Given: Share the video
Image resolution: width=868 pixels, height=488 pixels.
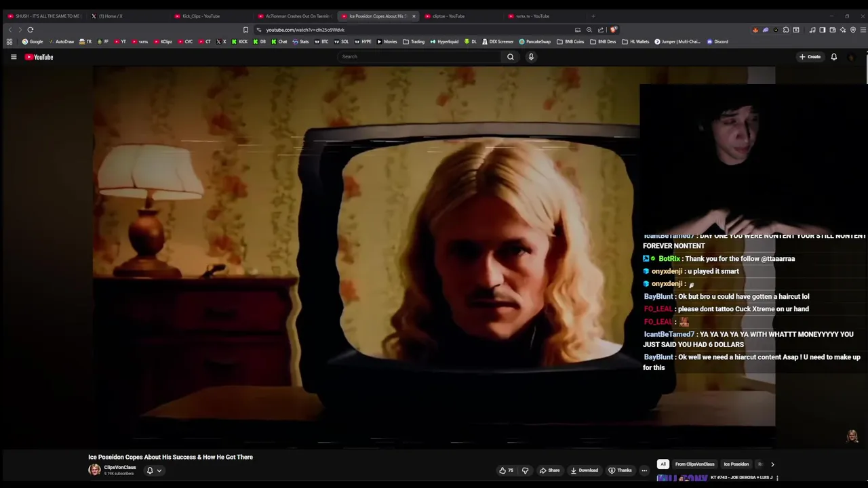Looking at the screenshot, I should pos(549,470).
